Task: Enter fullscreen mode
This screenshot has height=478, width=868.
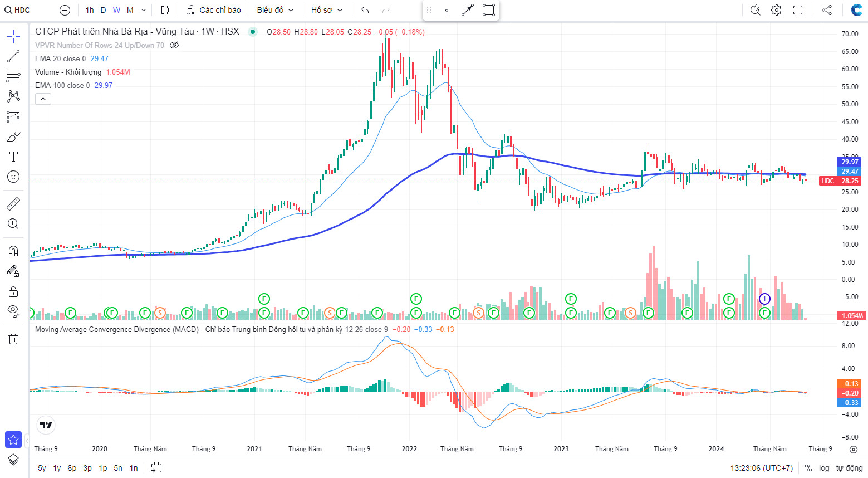Action: (x=798, y=10)
